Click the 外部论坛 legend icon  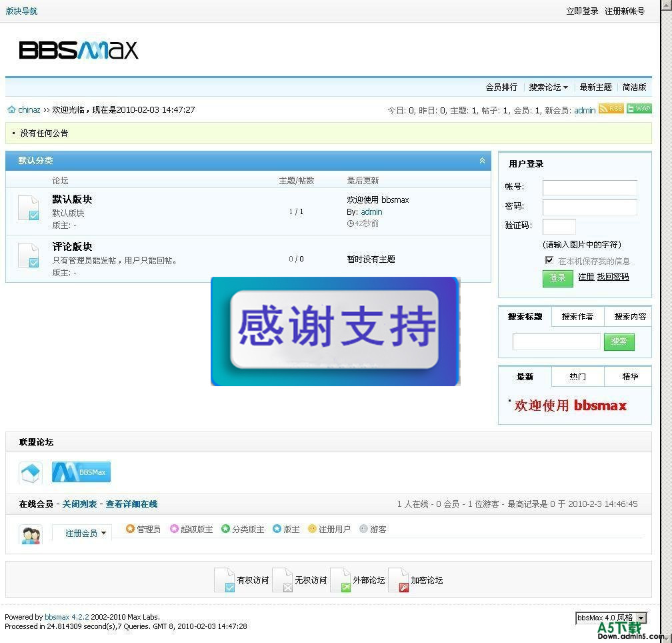[x=340, y=580]
